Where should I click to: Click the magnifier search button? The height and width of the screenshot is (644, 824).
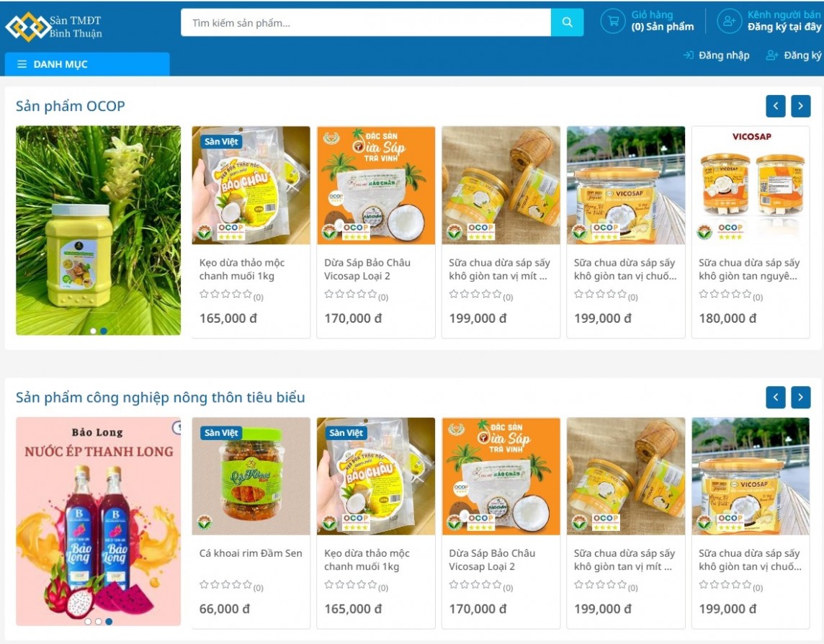[567, 22]
